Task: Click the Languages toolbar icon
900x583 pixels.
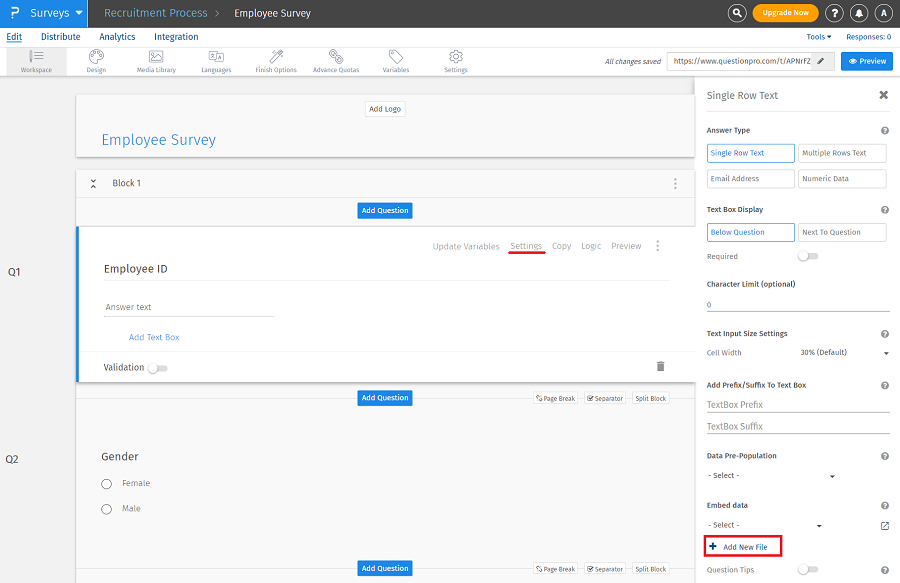Action: click(216, 57)
